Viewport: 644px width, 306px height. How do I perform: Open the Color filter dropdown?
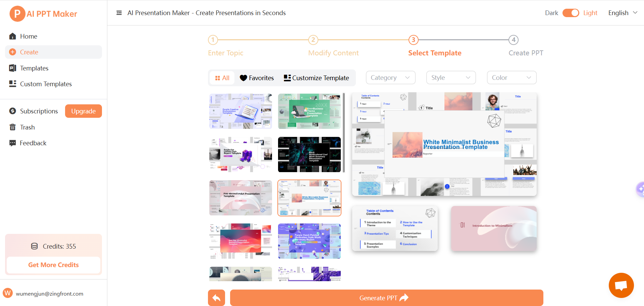pos(512,78)
